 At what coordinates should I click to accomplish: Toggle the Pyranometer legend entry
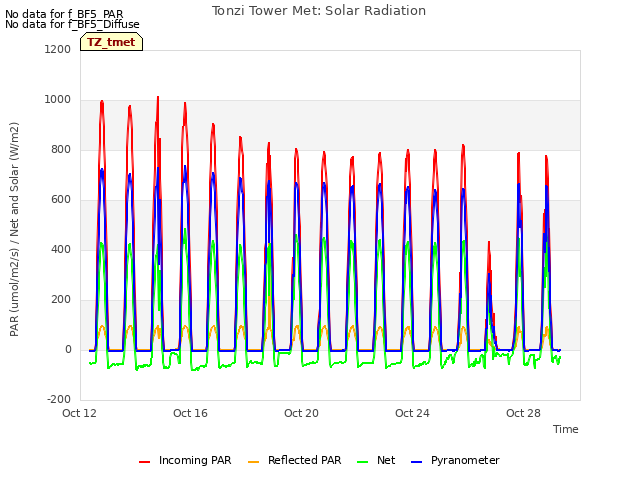point(455,460)
